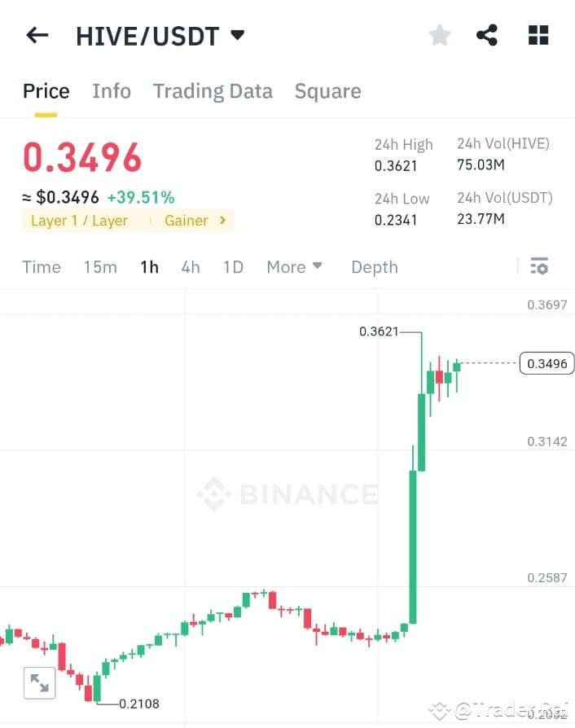Toggle the 1D timeframe view

pyautogui.click(x=233, y=266)
